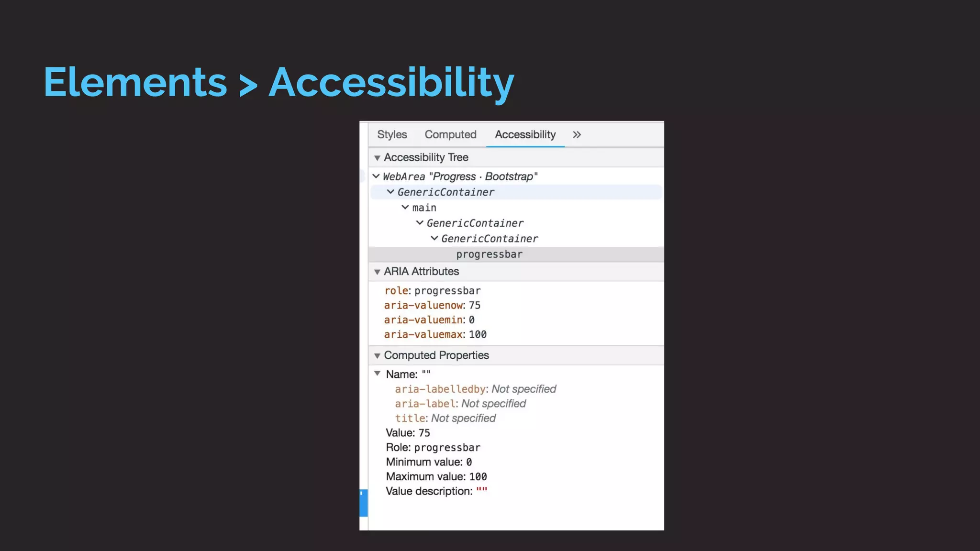Click the aria-valuenow: 75 attribute

(432, 305)
